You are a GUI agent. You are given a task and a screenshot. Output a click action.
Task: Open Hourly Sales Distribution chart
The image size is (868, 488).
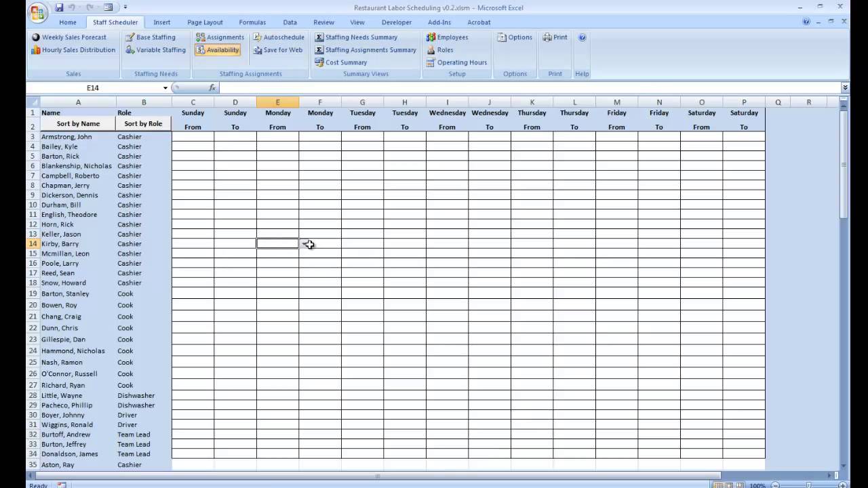[73, 50]
